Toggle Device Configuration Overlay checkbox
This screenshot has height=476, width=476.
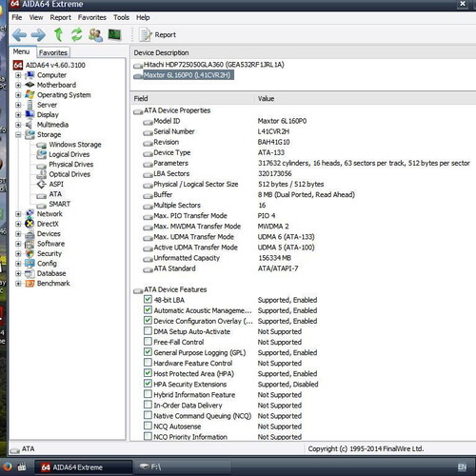coord(148,320)
